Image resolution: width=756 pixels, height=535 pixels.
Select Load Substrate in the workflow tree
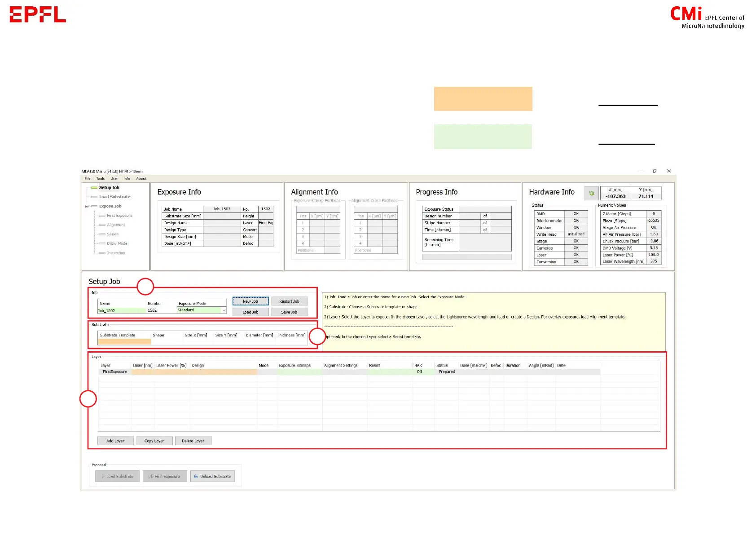coord(114,197)
